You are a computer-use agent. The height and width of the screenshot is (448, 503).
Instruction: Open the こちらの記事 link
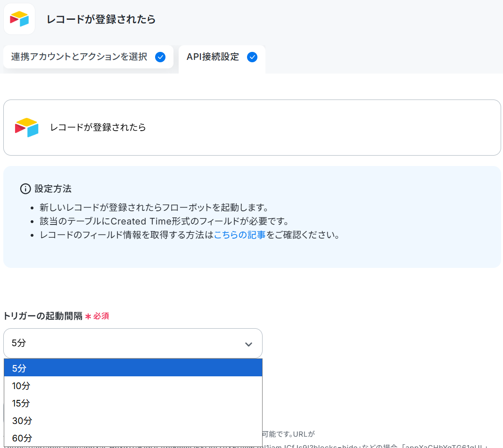click(x=239, y=235)
